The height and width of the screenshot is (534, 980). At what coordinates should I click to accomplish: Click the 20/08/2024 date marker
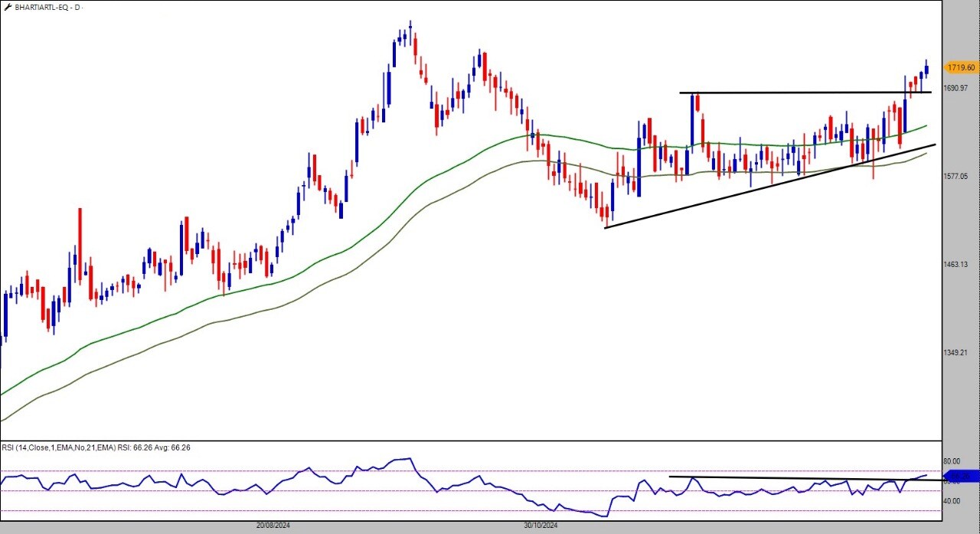[273, 526]
